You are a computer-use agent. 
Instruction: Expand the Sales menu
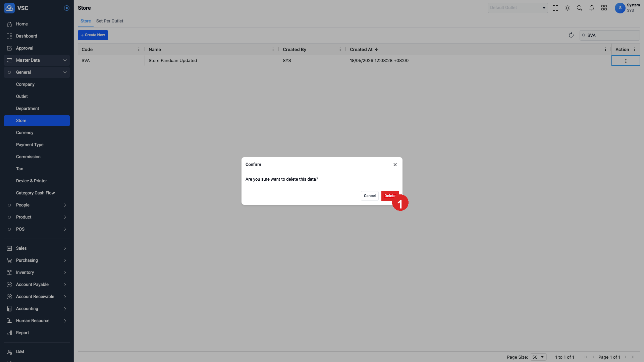[37, 248]
